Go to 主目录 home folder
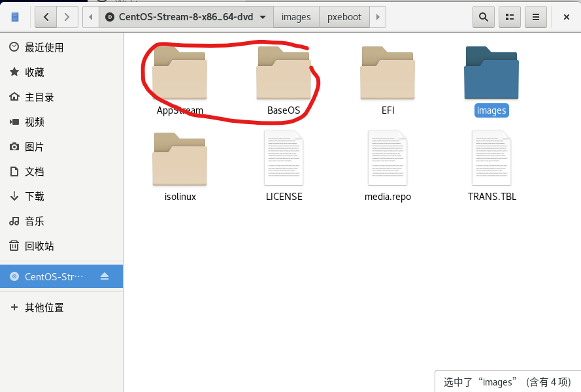 [61, 97]
